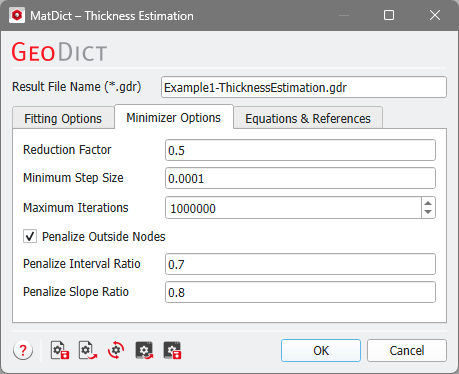459x374 pixels.
Task: Open the Equations & References tab
Action: [x=308, y=118]
